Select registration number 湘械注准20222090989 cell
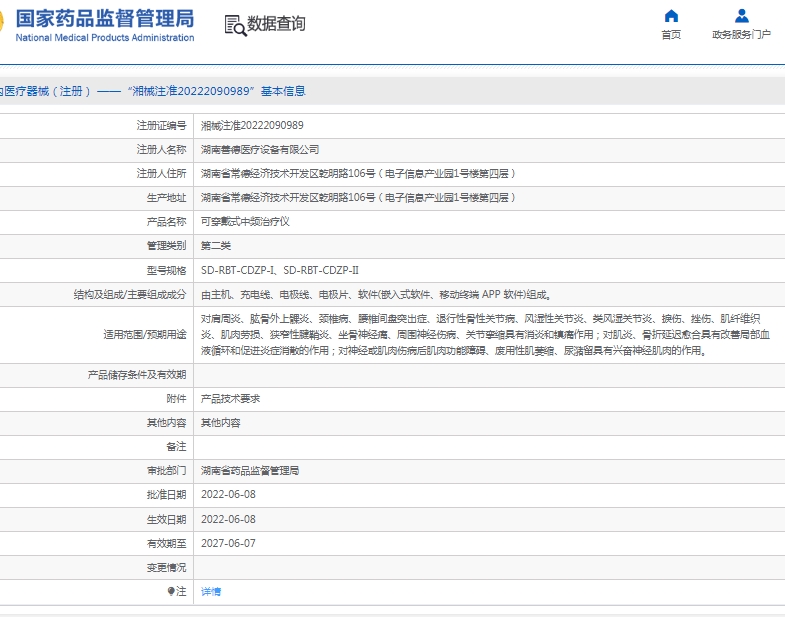785x617 pixels. click(x=252, y=126)
